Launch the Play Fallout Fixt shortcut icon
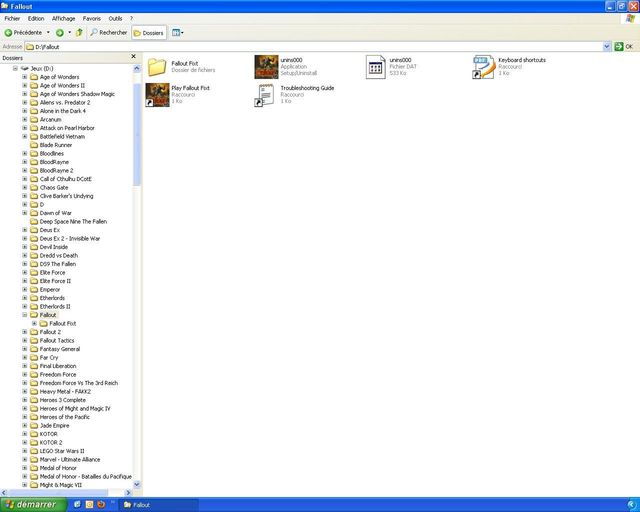The image size is (640, 512). point(157,95)
